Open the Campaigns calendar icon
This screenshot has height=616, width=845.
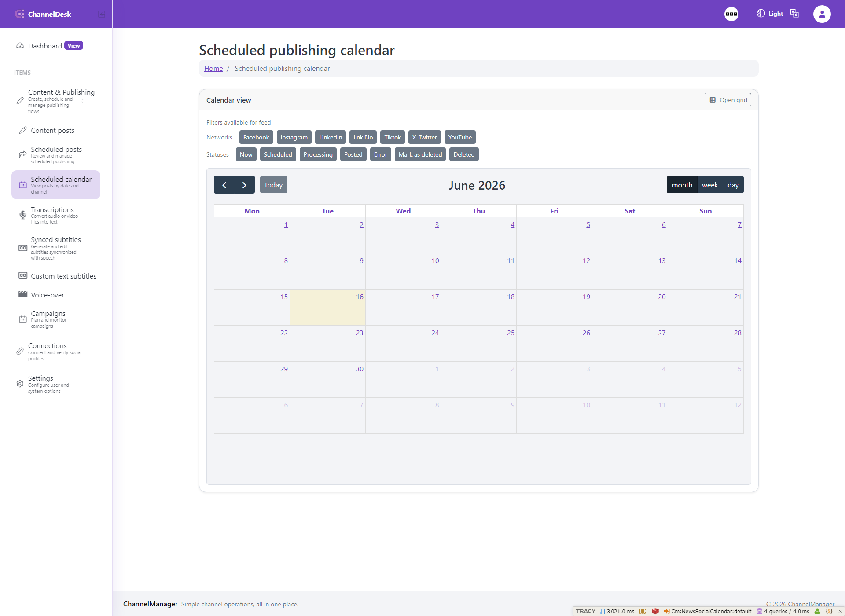pos(23,319)
